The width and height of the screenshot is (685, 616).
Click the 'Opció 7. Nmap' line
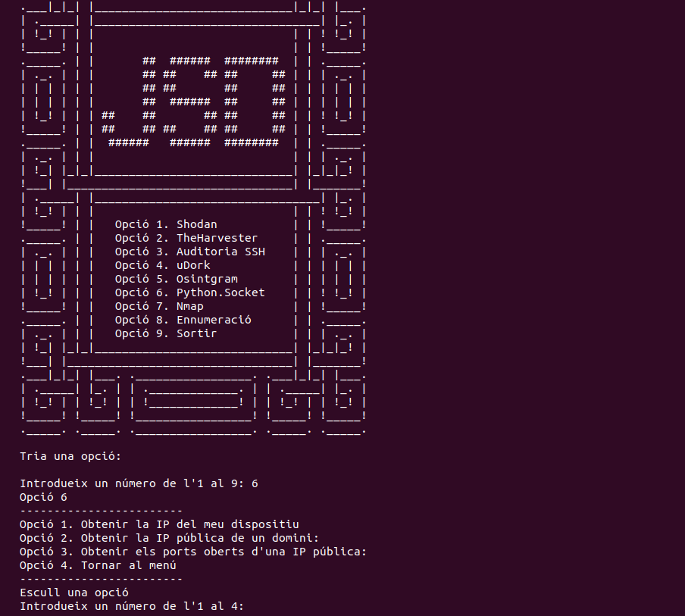tap(159, 306)
